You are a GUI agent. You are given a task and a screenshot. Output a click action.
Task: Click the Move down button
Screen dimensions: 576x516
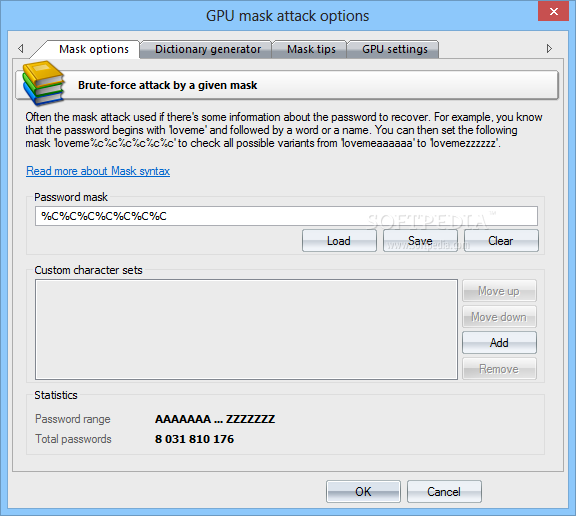499,317
